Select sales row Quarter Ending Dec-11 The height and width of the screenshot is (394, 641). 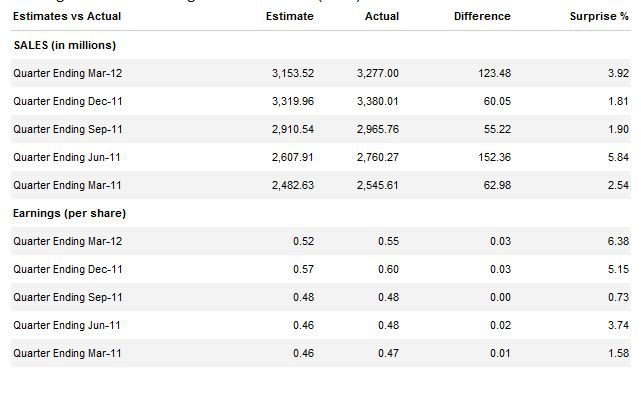[321, 101]
